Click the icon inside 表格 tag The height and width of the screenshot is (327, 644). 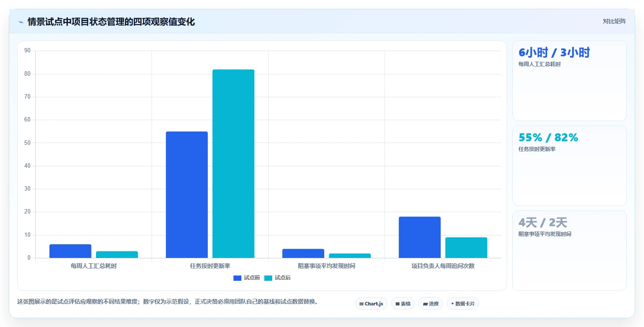[x=397, y=304]
